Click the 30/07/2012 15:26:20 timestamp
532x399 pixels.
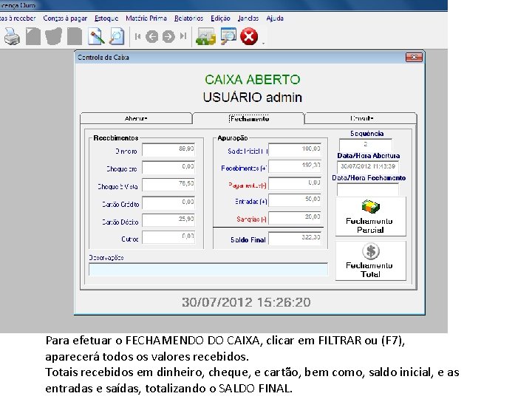coord(246,302)
